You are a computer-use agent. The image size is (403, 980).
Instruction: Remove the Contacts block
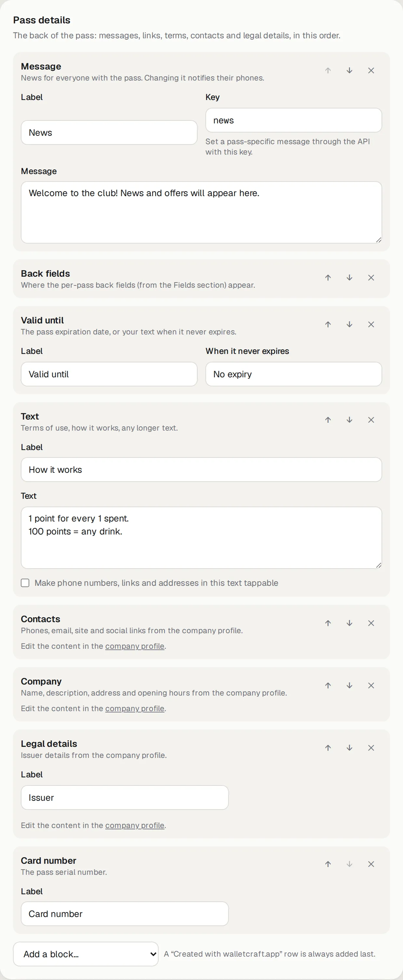pos(371,623)
